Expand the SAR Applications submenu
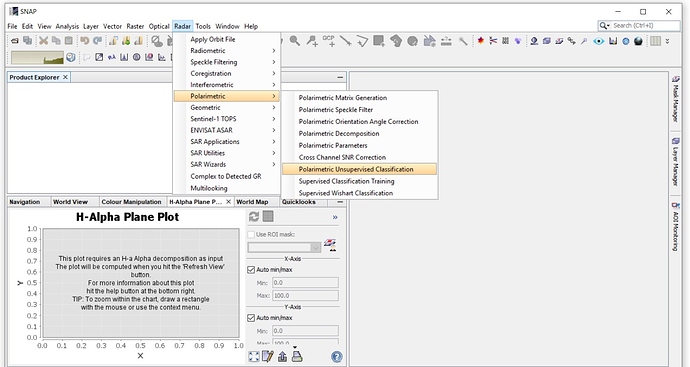This screenshot has height=367, width=690. [x=227, y=142]
